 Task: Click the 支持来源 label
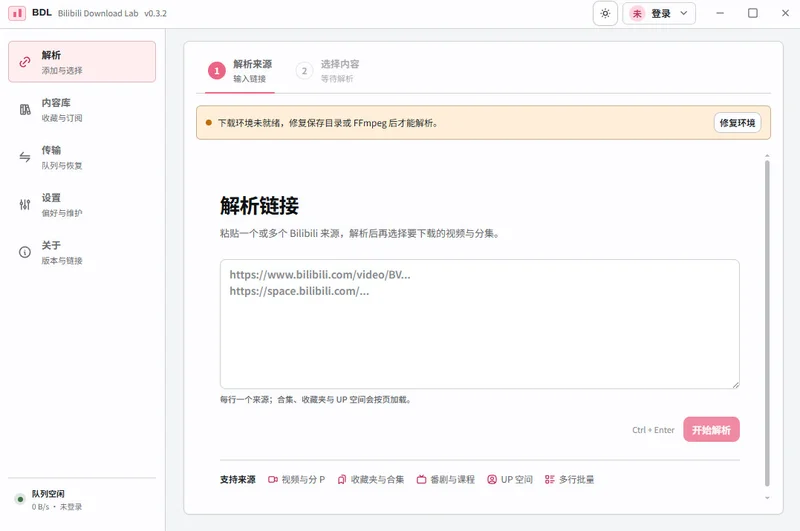pos(238,479)
